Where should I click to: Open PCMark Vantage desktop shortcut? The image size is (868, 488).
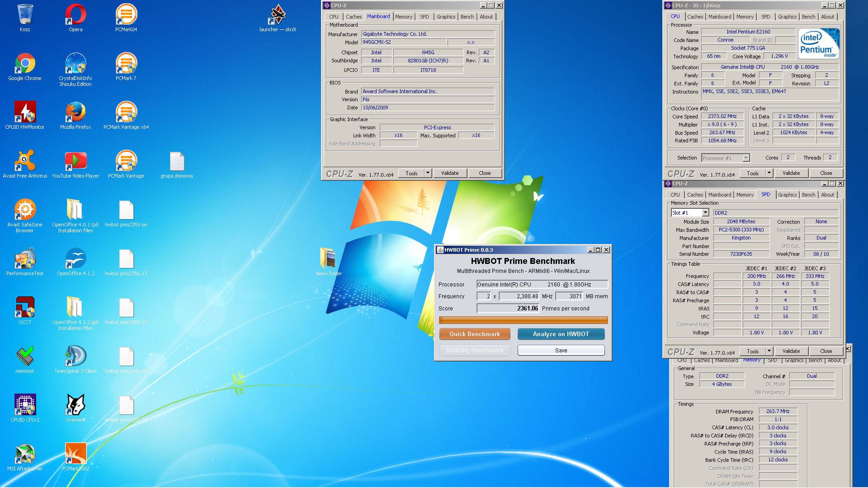coord(126,164)
